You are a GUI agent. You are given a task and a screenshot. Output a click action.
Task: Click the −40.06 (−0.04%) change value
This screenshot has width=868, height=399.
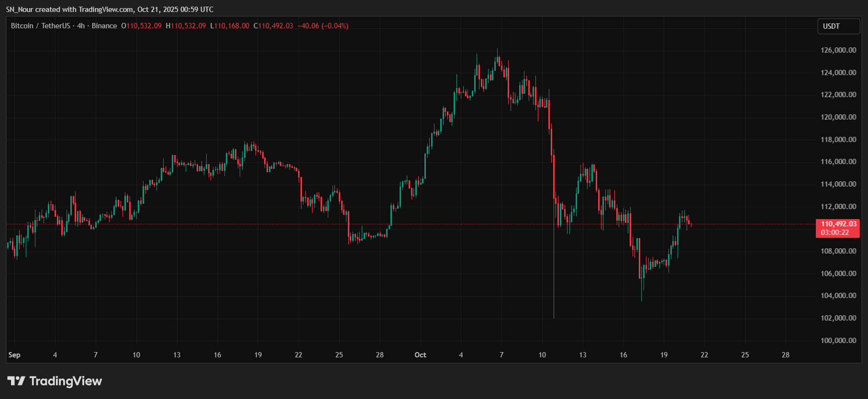point(323,26)
